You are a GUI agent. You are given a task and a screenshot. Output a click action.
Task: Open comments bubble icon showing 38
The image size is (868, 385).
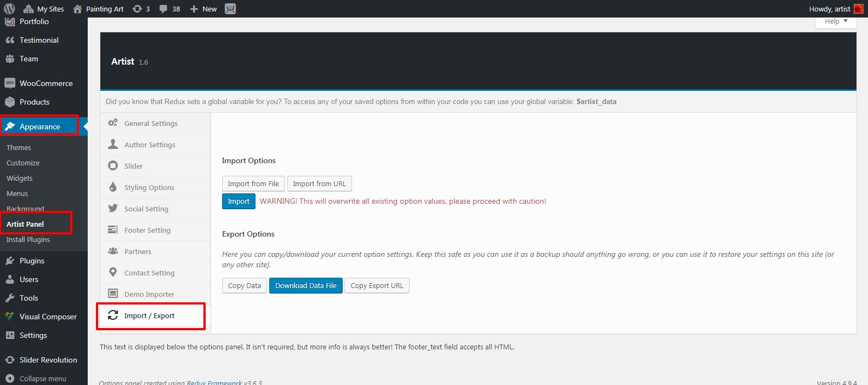(163, 9)
